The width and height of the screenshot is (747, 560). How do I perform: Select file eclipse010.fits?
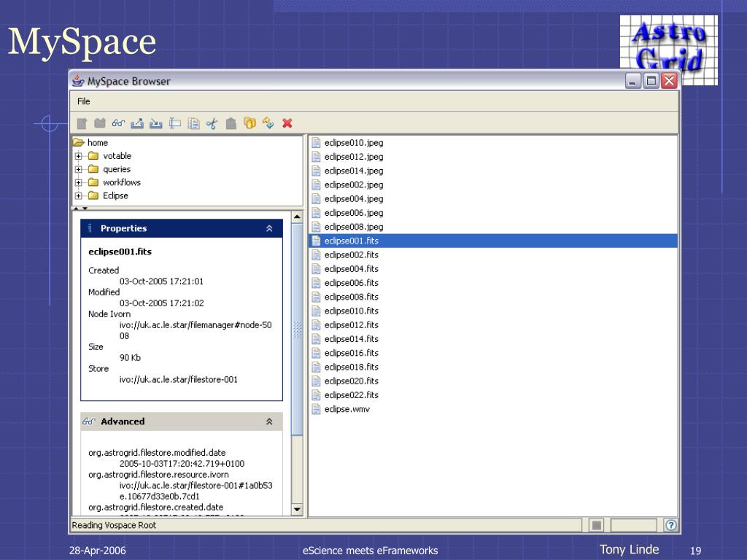pos(352,311)
